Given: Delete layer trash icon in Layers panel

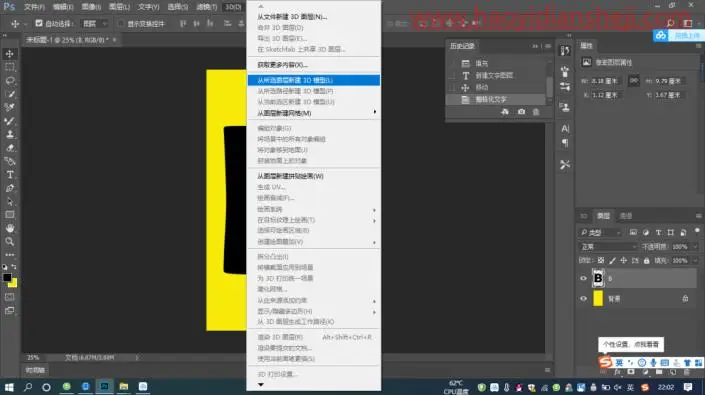Looking at the screenshot, I should point(687,372).
